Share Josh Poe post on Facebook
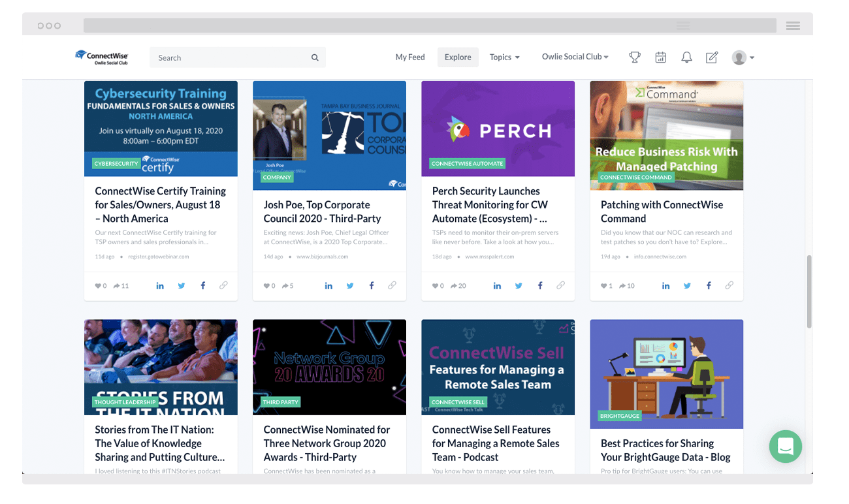Image resolution: width=849 pixels, height=504 pixels. (372, 285)
